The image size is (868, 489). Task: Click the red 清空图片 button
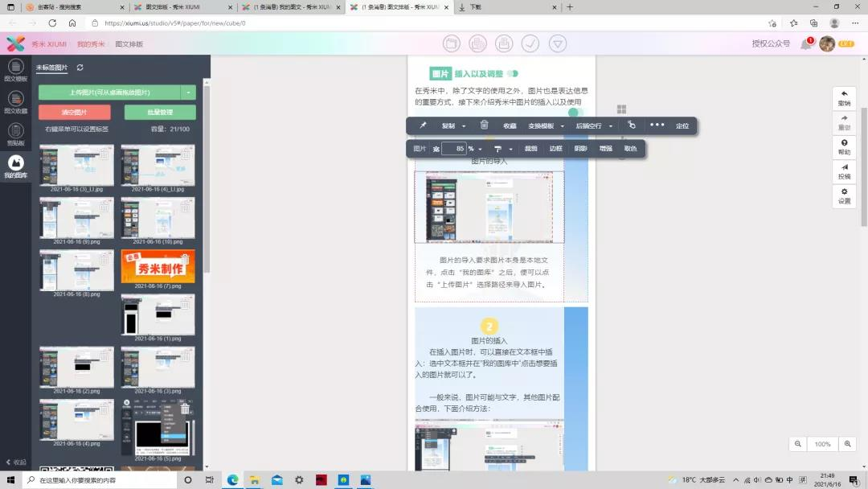[74, 113]
